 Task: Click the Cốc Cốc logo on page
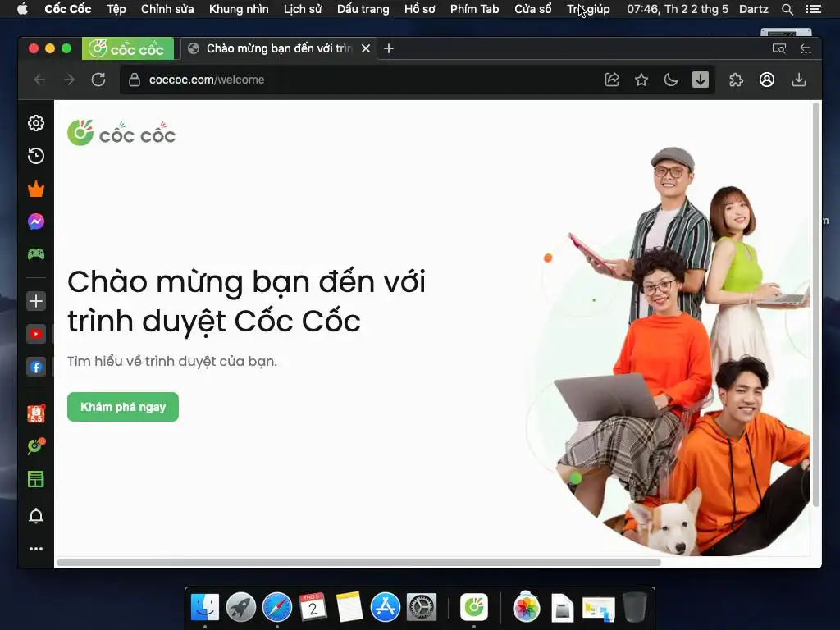click(121, 133)
